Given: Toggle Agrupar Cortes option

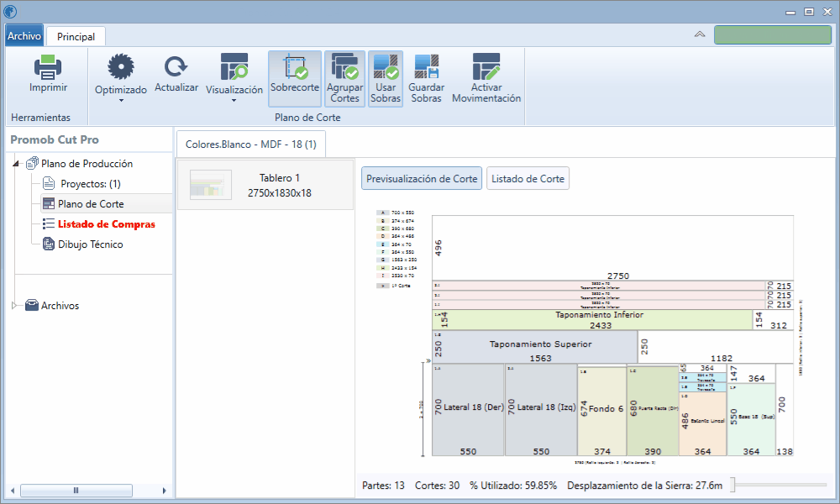Looking at the screenshot, I should click(345, 79).
